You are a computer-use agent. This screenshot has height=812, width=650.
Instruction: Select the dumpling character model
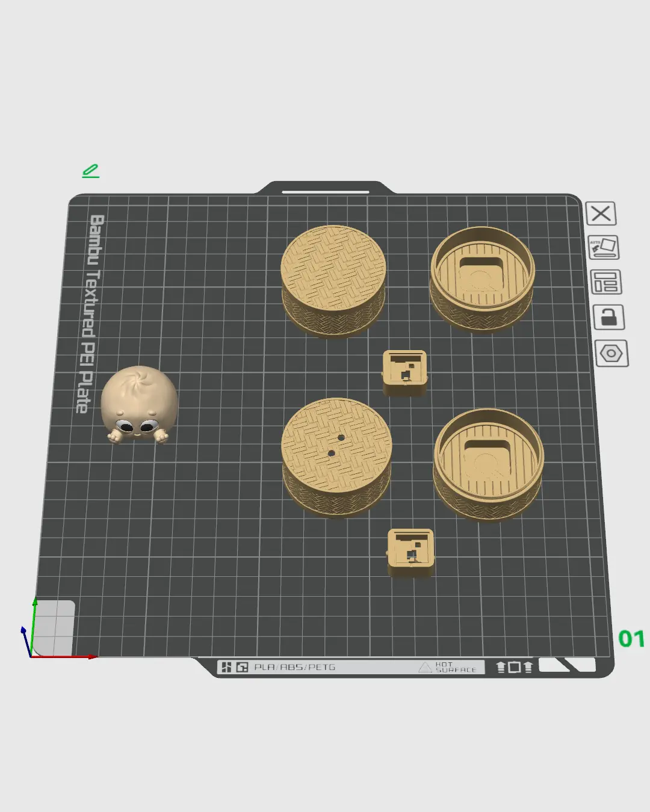(139, 405)
